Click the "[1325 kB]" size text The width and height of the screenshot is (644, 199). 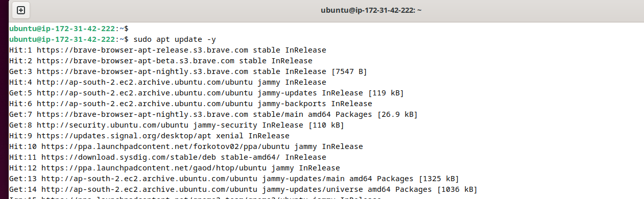point(439,179)
